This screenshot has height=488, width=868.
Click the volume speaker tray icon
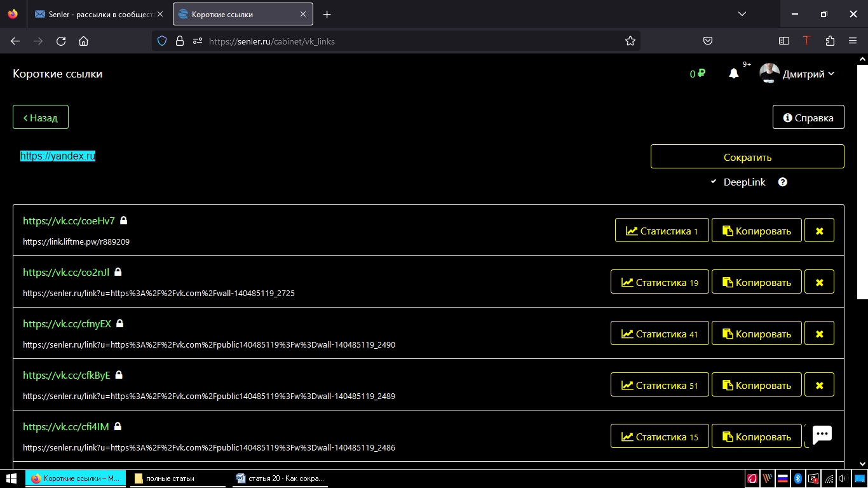tap(843, 478)
